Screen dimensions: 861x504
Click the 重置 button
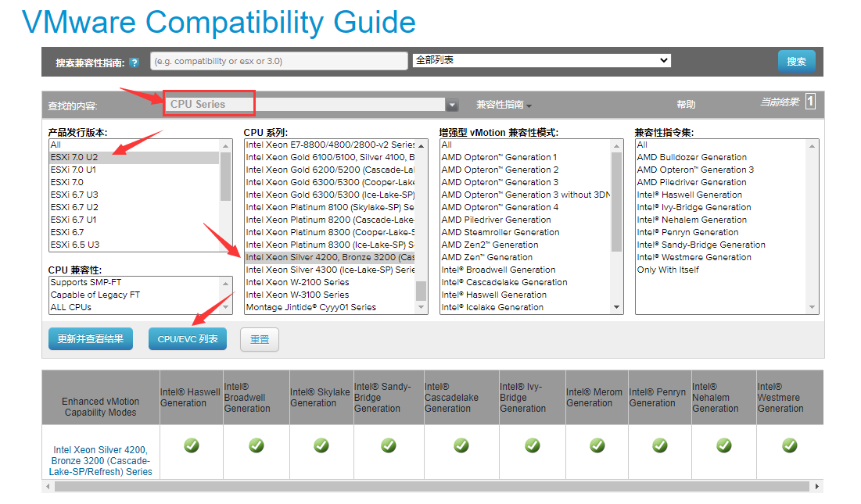pyautogui.click(x=260, y=339)
